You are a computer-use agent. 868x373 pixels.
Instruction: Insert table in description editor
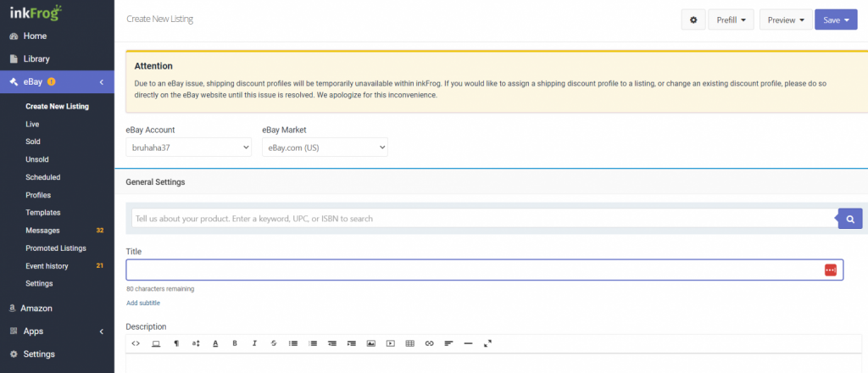(x=409, y=343)
